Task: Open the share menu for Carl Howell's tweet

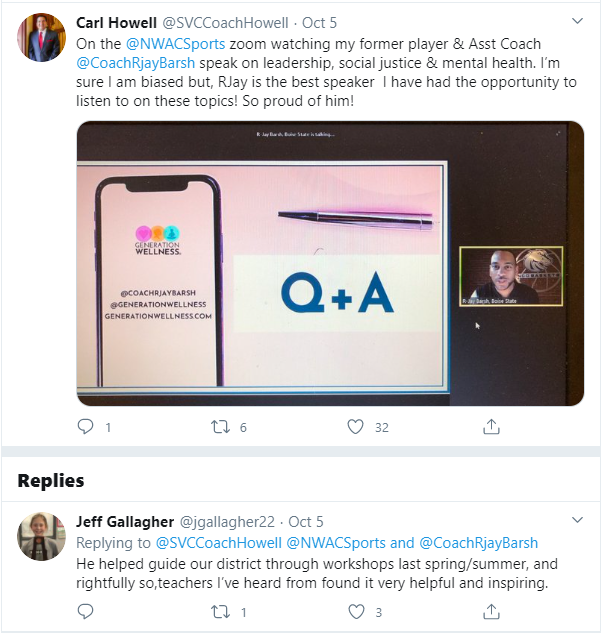Action: 491,426
